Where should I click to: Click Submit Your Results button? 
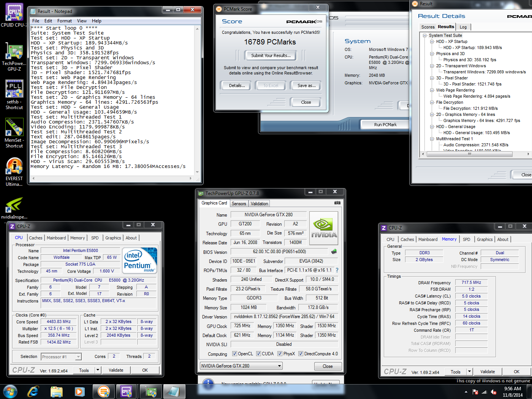click(x=271, y=55)
